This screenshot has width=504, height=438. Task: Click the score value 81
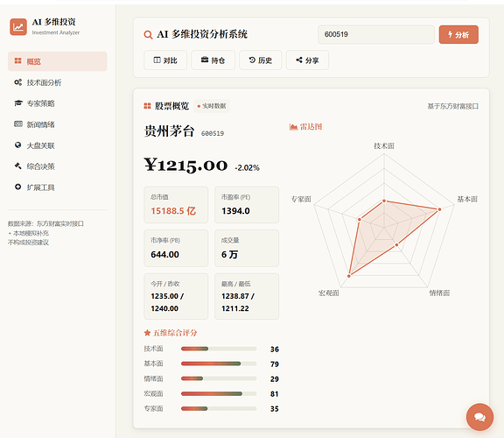pos(275,394)
